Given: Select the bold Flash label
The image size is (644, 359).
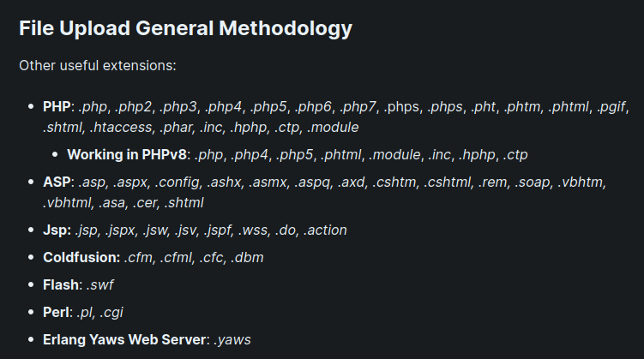Looking at the screenshot, I should [62, 284].
